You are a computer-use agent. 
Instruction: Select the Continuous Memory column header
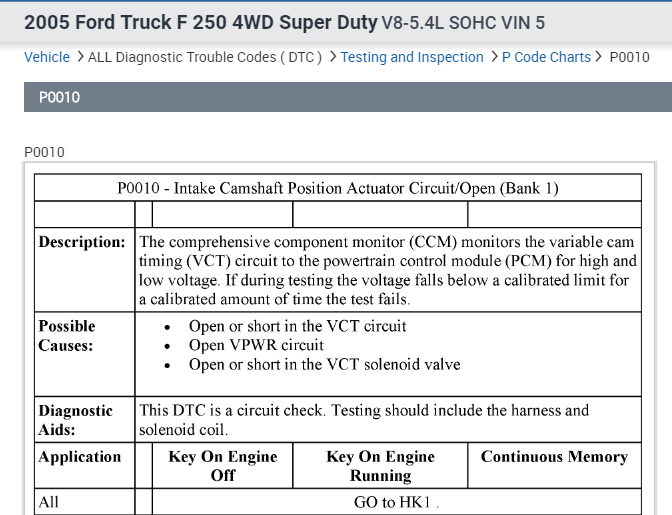pyautogui.click(x=554, y=457)
